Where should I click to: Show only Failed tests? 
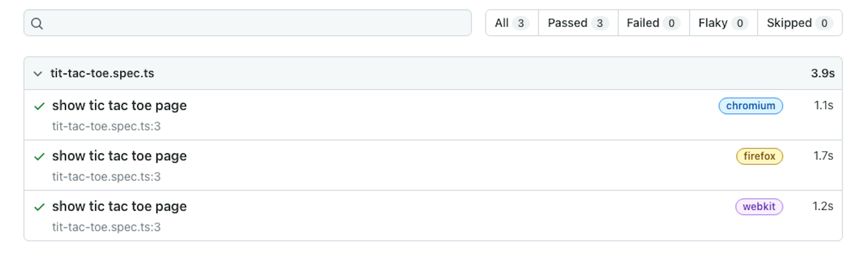point(654,23)
